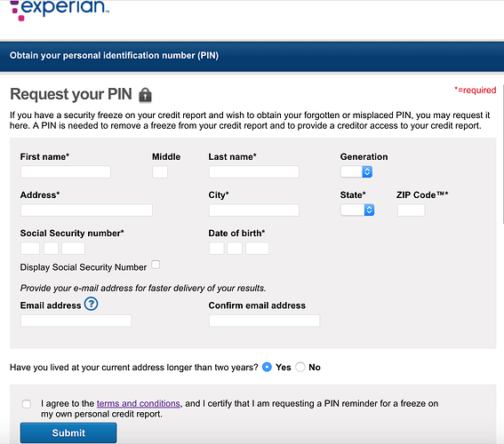This screenshot has width=504, height=444.
Task: Click the first Social Security number box
Action: 30,248
